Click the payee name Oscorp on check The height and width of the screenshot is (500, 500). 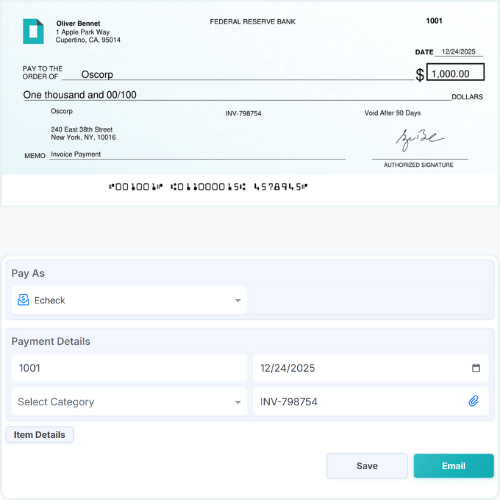[97, 74]
